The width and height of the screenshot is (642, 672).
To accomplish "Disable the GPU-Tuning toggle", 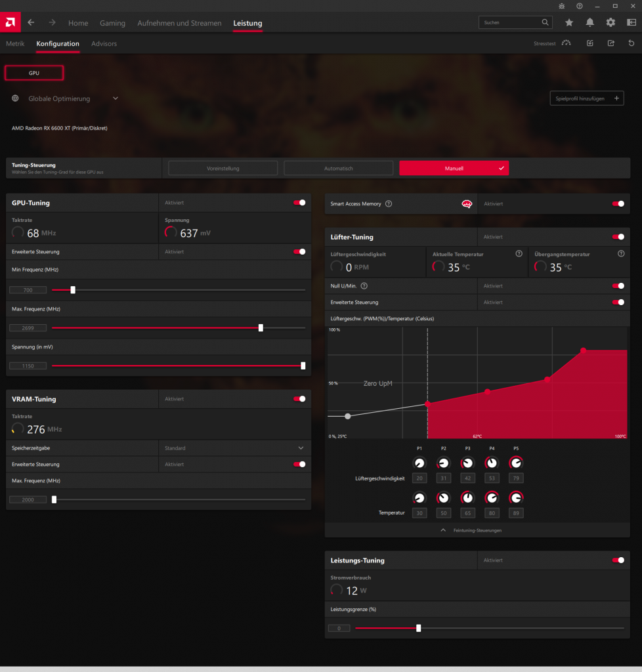I will coord(299,203).
